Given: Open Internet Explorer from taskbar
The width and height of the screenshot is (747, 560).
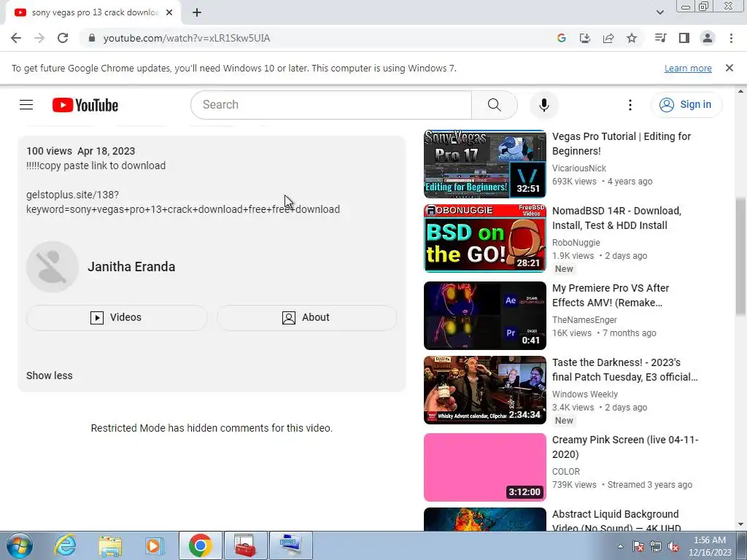Looking at the screenshot, I should point(65,545).
